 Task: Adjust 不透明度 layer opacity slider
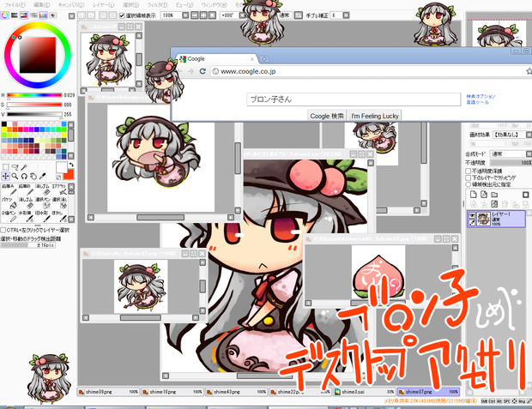(511, 163)
